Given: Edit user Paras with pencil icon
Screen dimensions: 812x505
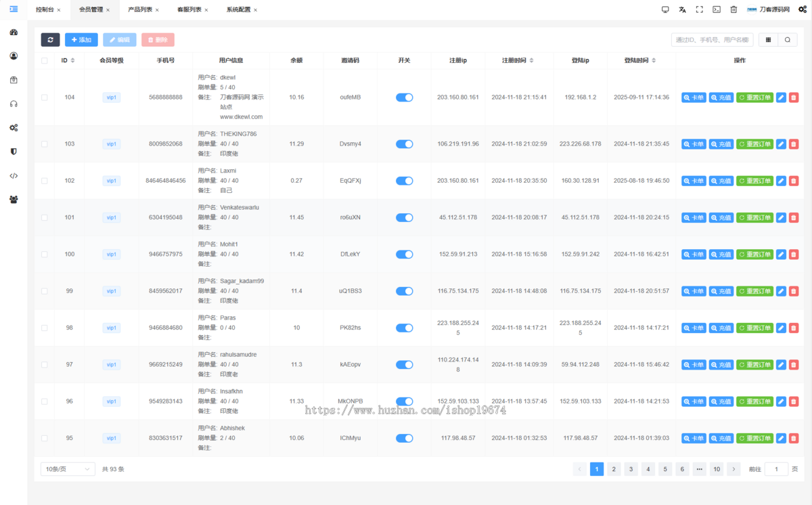Looking at the screenshot, I should (781, 328).
